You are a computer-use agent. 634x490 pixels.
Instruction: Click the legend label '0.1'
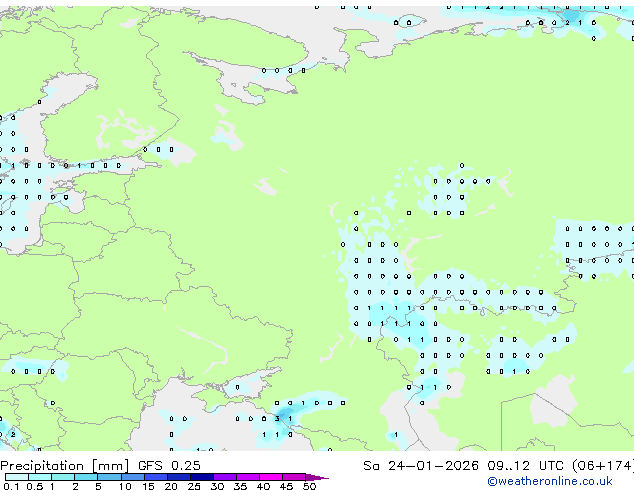(11, 486)
